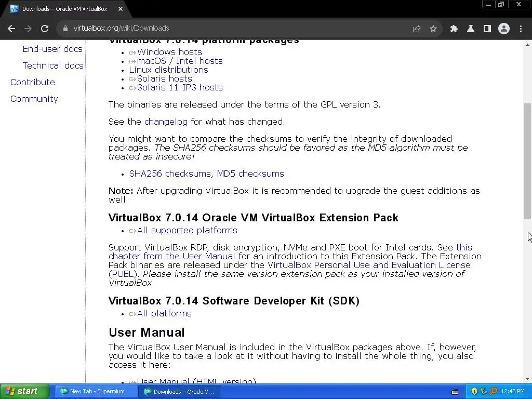Open the VirtualBox Personal Use and Evaluation License link
532x399 pixels.
point(369,264)
